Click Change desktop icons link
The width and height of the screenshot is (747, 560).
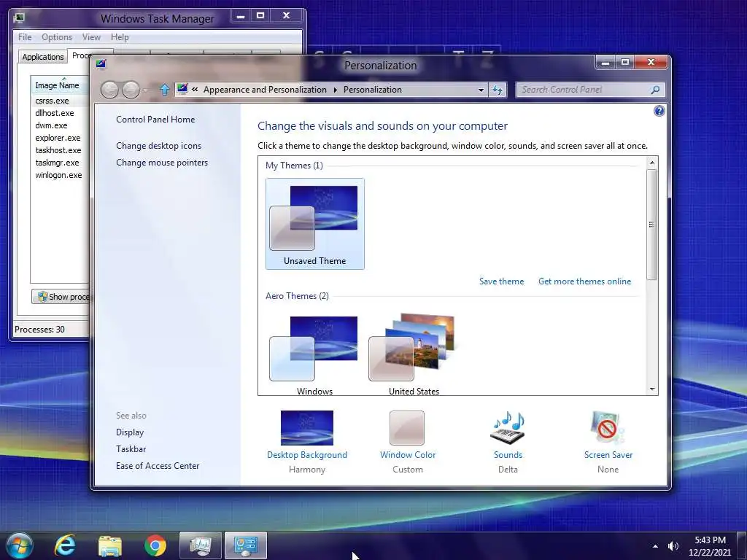pos(158,146)
